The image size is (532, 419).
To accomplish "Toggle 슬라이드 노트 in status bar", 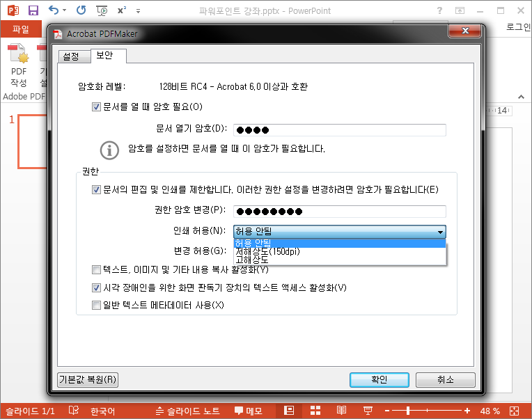I will (x=187, y=411).
